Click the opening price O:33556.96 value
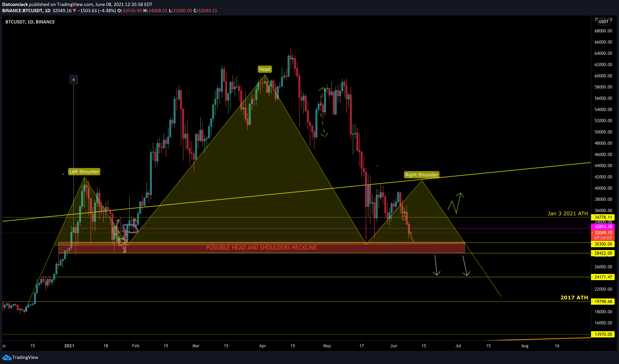The image size is (619, 364). point(129,11)
